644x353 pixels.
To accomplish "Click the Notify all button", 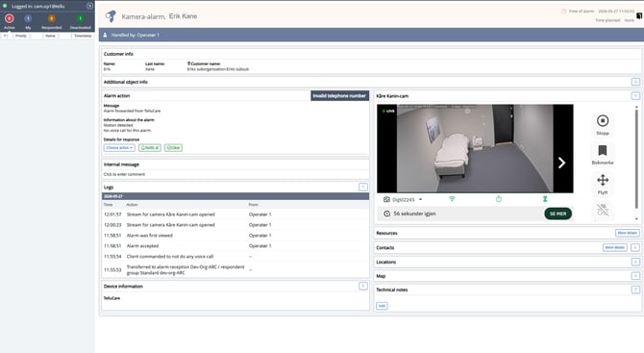I will (150, 147).
